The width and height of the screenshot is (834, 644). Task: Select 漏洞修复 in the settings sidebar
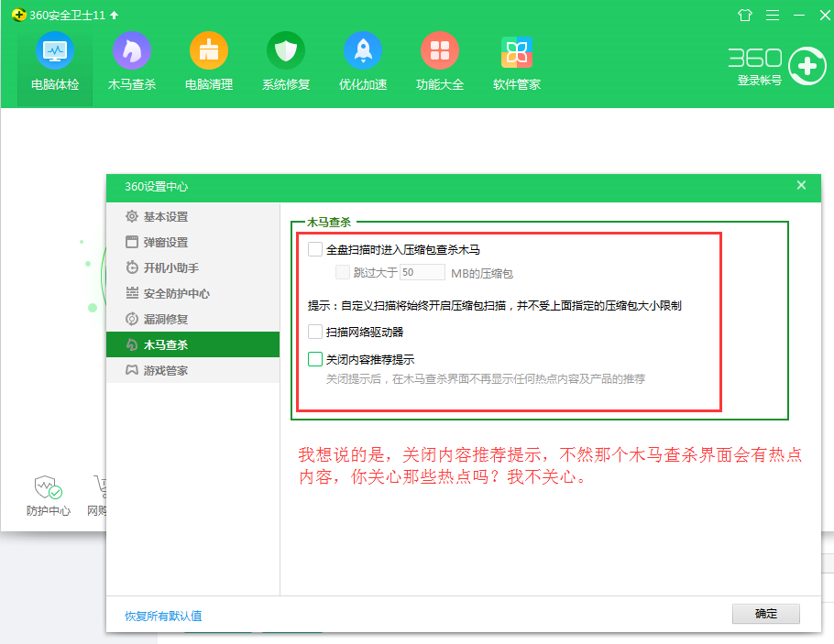pyautogui.click(x=192, y=319)
